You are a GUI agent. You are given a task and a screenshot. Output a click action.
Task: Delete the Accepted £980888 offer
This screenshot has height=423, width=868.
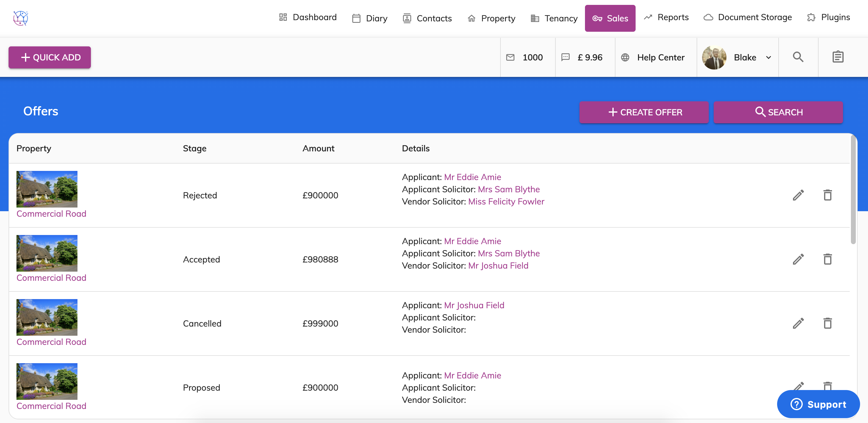tap(827, 259)
